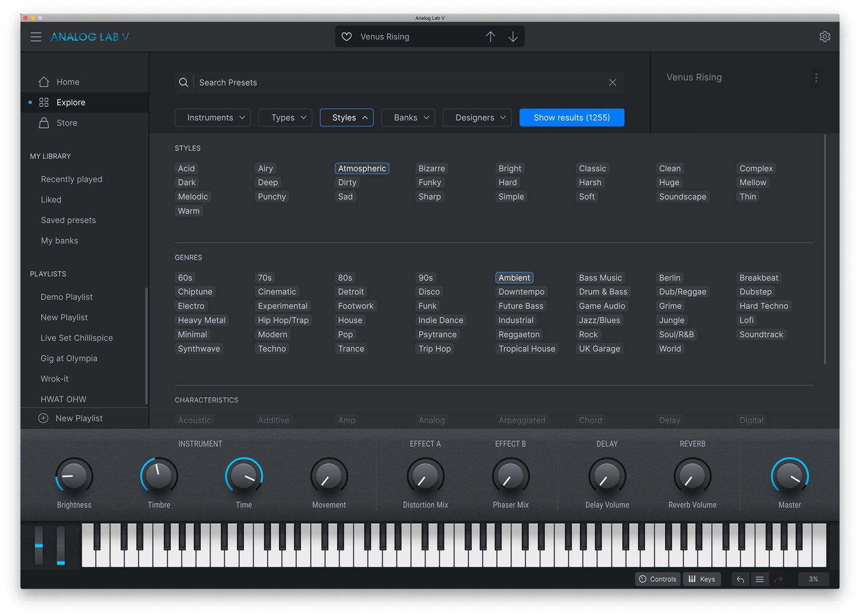Screen dimensions: 860x616
Task: Open the three-dot menu for Venus Rising
Action: (816, 77)
